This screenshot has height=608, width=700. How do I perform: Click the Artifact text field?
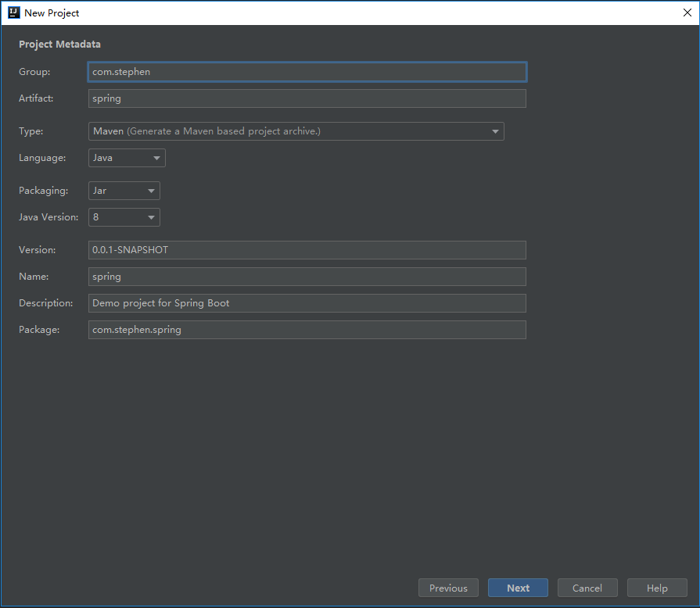pyautogui.click(x=307, y=98)
